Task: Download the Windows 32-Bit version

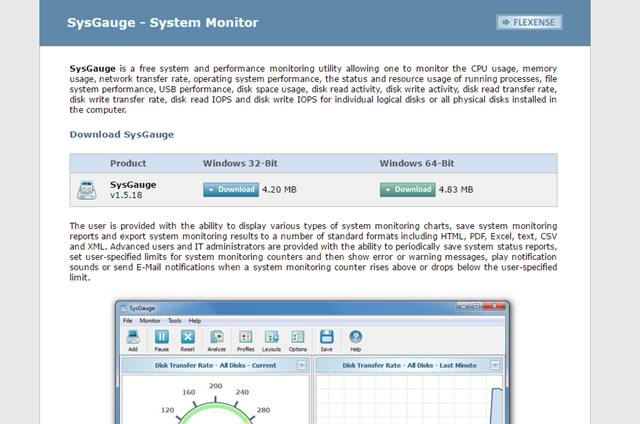Action: tap(231, 190)
